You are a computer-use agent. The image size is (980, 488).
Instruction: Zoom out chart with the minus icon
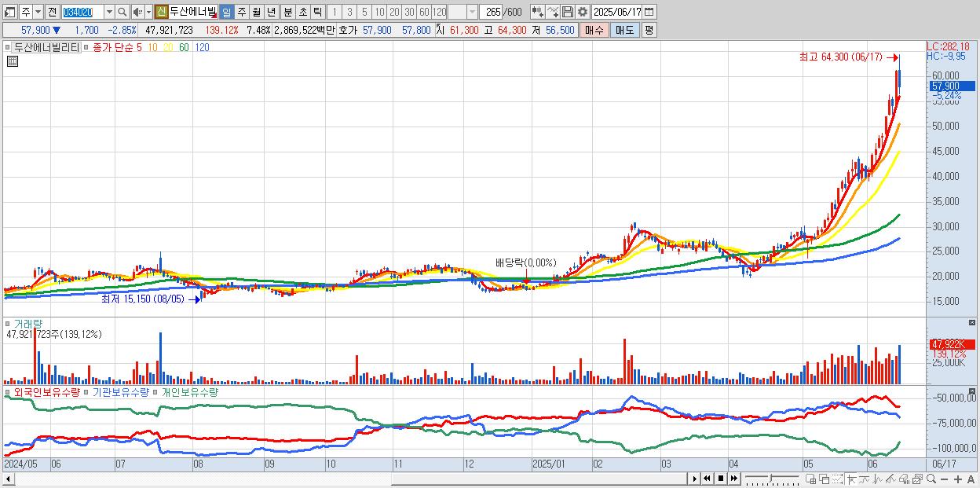(944, 479)
